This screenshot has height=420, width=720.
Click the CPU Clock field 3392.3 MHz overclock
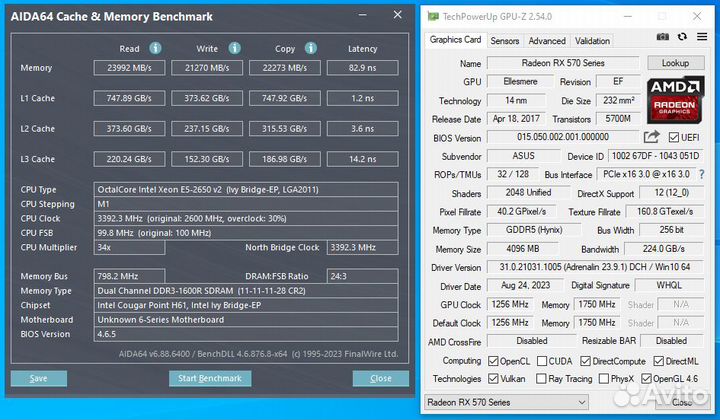246,218
